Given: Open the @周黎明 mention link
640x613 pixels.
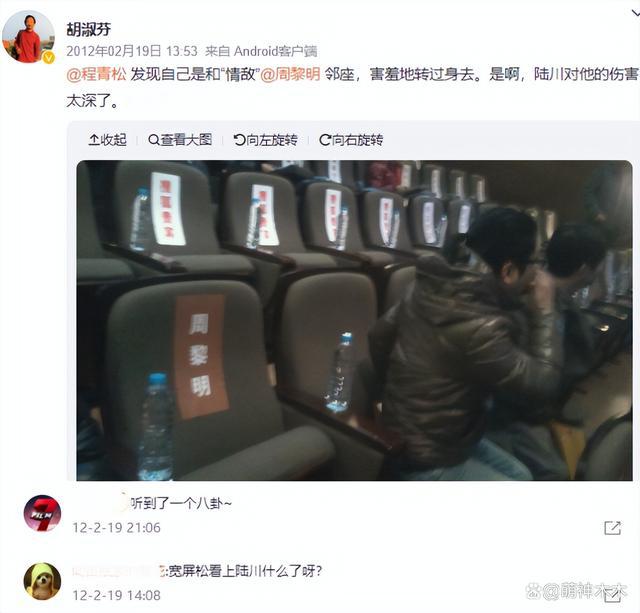Looking at the screenshot, I should tap(290, 75).
